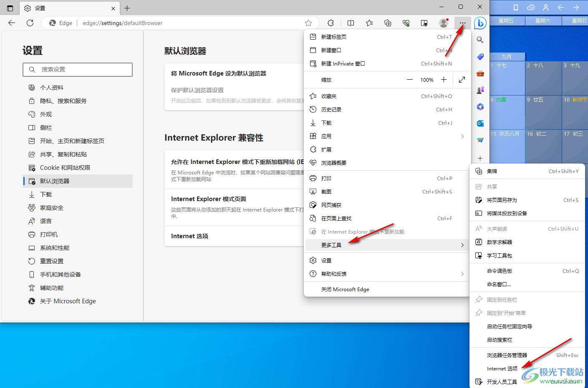Open System and performance section
588x388 pixels.
click(78, 248)
